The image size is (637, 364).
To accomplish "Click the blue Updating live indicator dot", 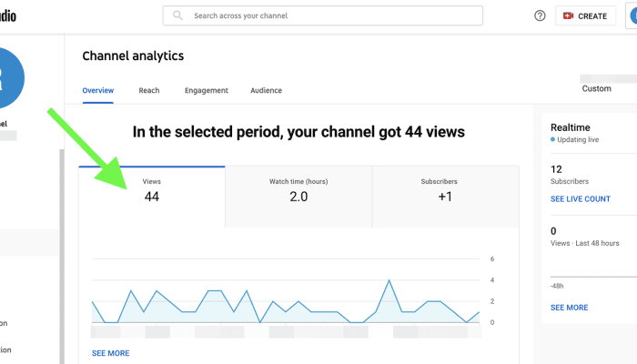I will (x=552, y=139).
